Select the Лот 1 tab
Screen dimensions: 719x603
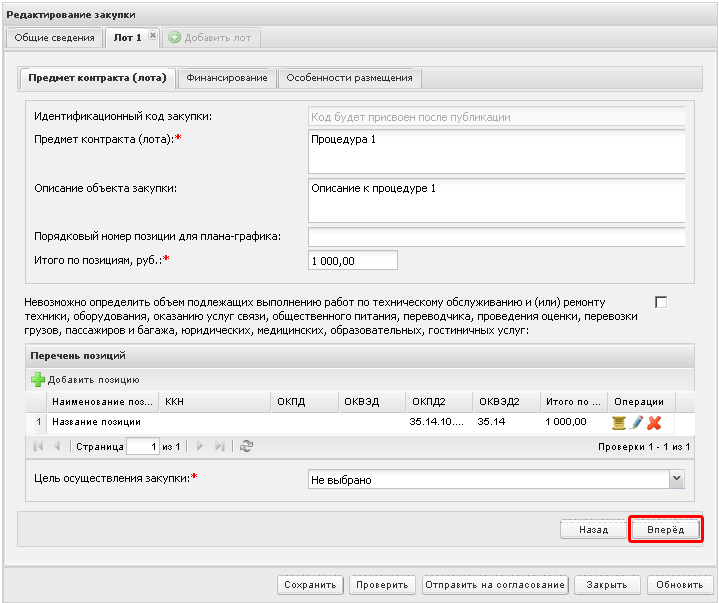pos(127,38)
